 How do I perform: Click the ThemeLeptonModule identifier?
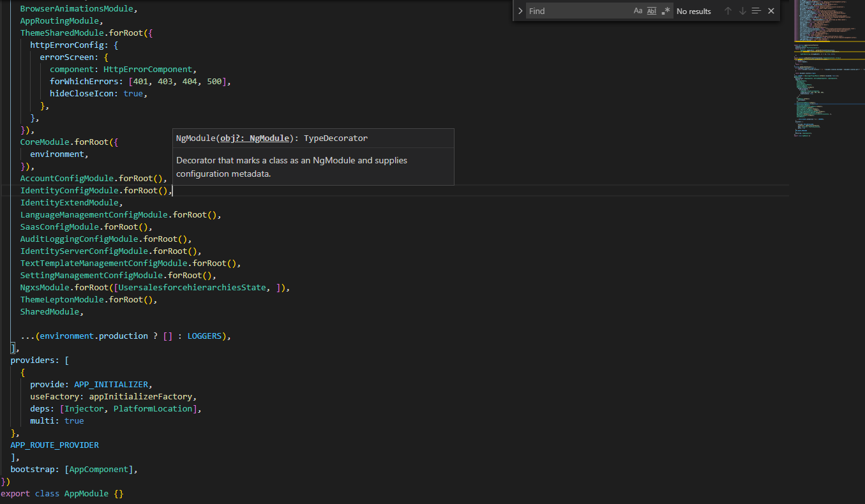point(61,300)
